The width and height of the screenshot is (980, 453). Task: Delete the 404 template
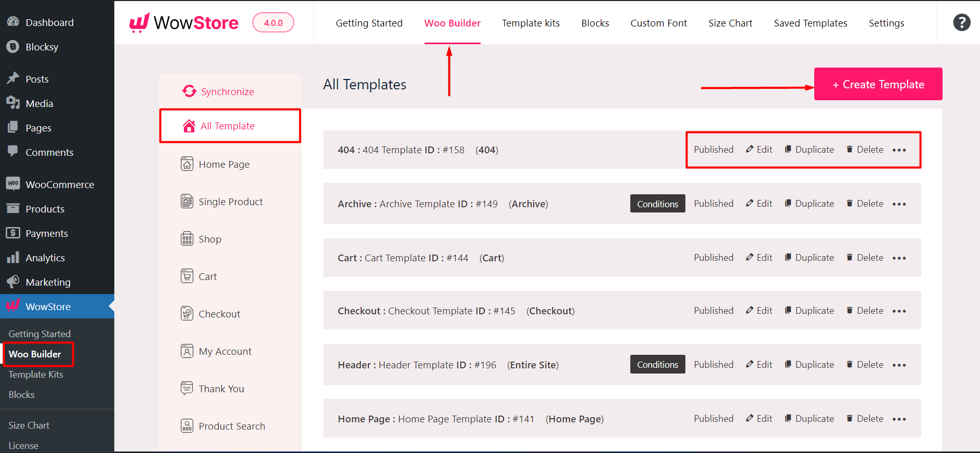[x=865, y=150]
